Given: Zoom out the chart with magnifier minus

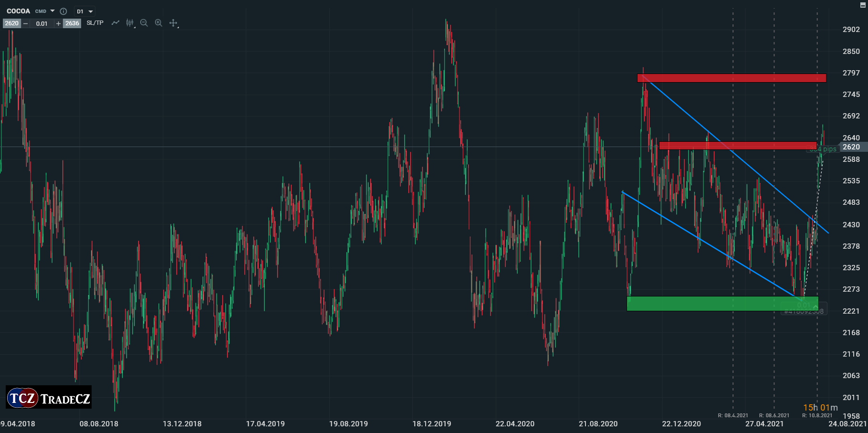Looking at the screenshot, I should click(144, 23).
